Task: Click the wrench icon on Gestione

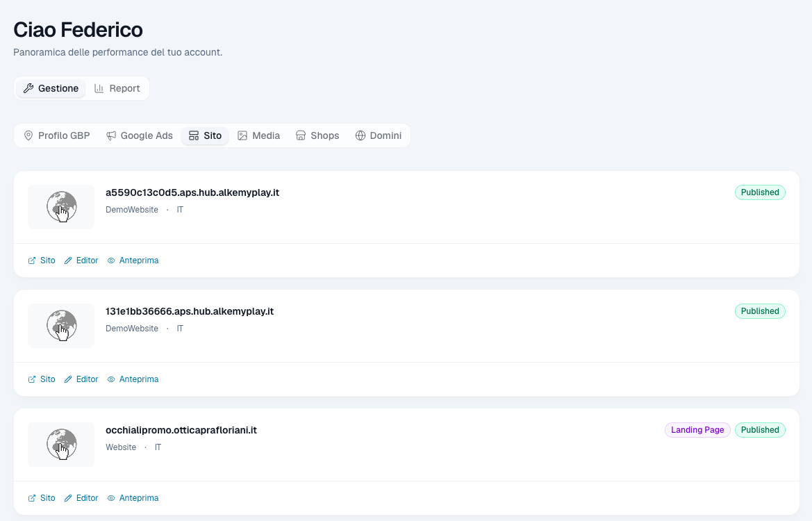Action: click(x=28, y=88)
